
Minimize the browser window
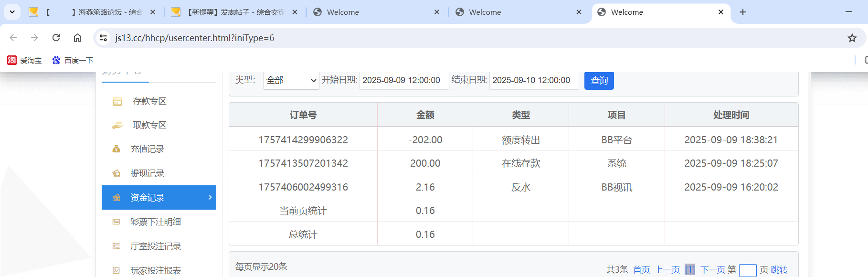point(848,12)
